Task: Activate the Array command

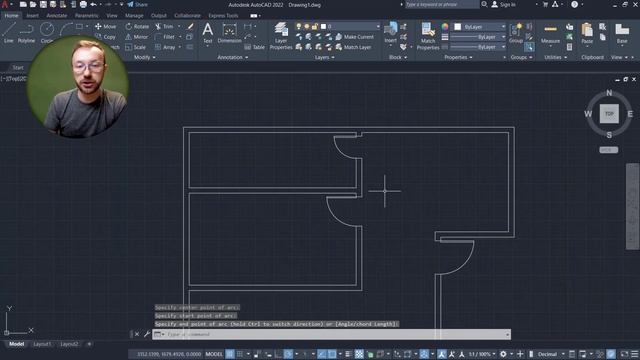Action: [165, 47]
